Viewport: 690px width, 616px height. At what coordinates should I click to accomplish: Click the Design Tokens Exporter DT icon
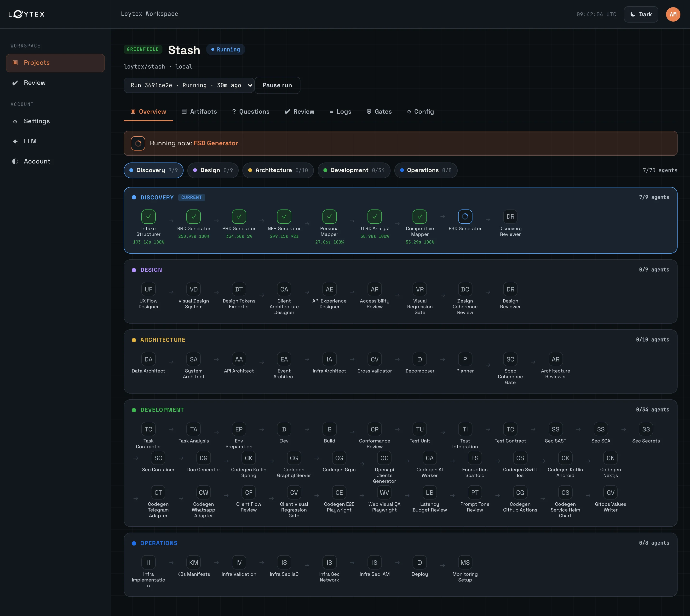tap(239, 289)
